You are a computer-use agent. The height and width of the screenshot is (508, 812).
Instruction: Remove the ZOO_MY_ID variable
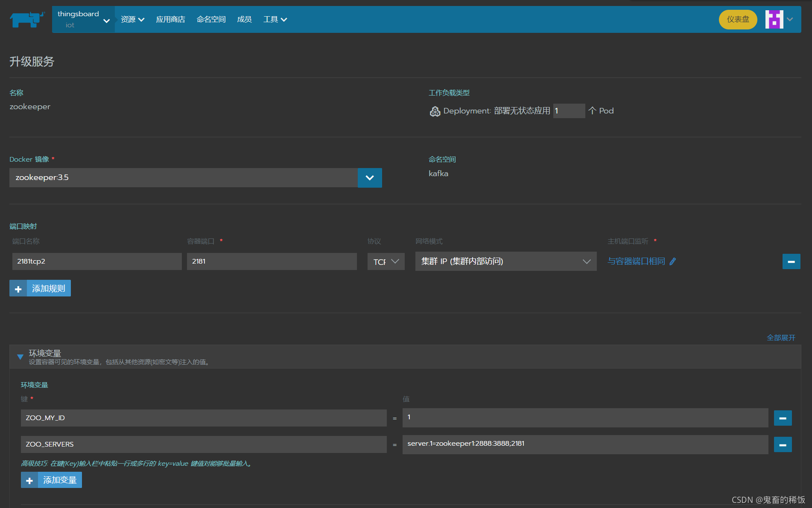pos(783,418)
